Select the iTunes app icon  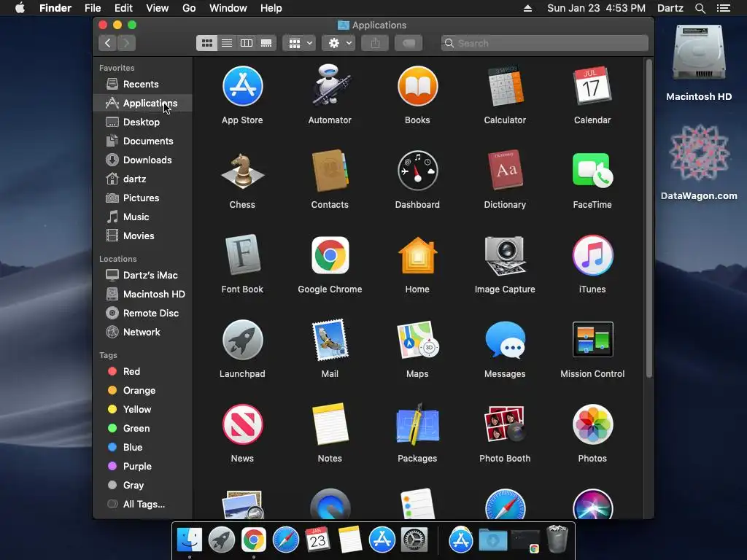tap(592, 255)
